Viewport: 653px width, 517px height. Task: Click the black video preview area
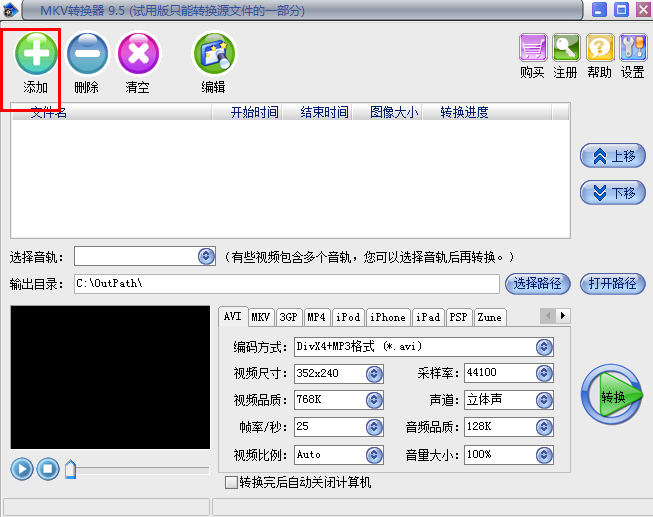tap(110, 377)
